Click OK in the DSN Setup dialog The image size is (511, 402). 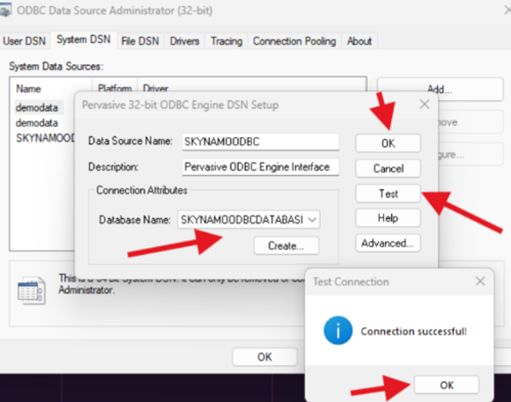point(388,143)
